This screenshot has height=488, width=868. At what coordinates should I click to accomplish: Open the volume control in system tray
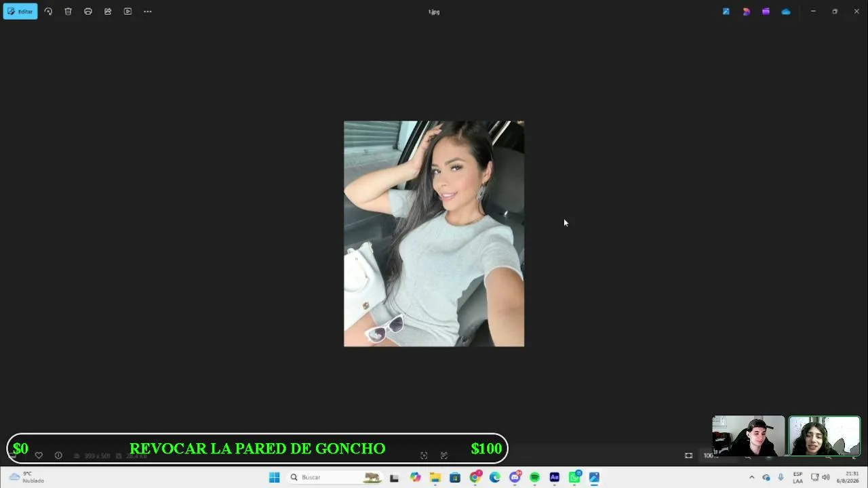coord(826,477)
